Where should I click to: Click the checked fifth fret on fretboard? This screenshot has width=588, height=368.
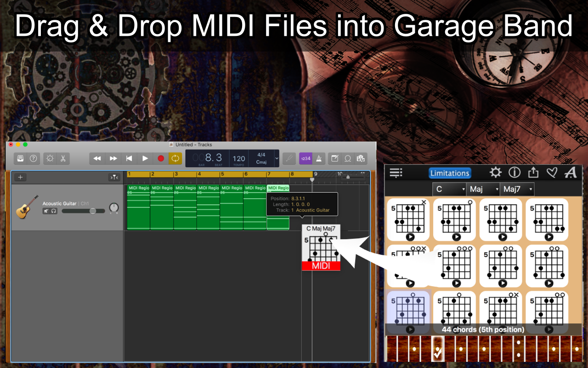(x=438, y=350)
